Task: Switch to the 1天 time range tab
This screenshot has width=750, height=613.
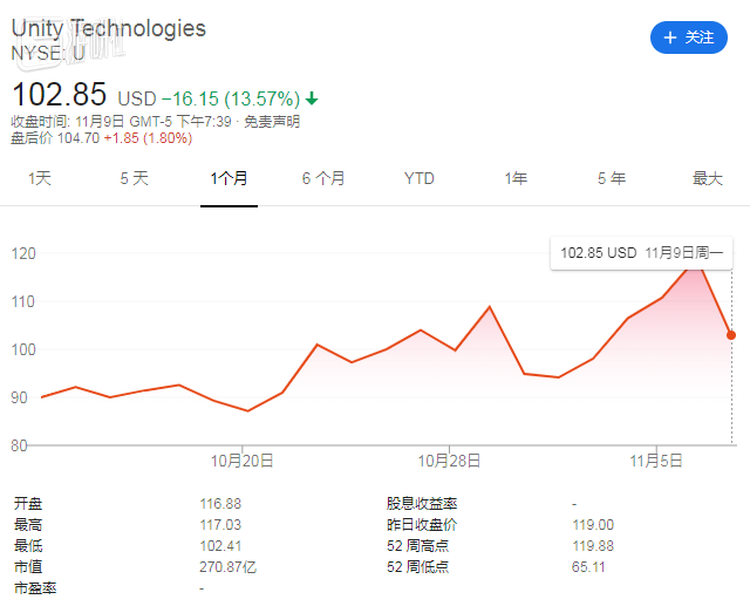Action: 39,178
